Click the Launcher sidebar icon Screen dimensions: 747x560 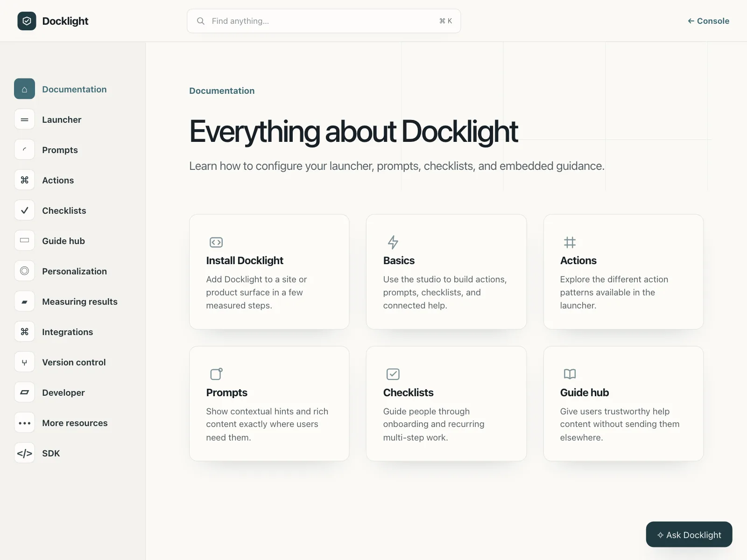tap(24, 119)
